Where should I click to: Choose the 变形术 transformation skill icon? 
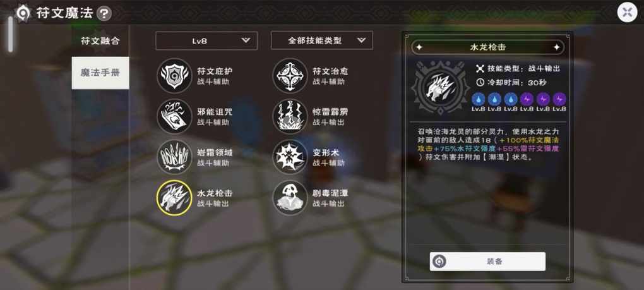point(290,157)
